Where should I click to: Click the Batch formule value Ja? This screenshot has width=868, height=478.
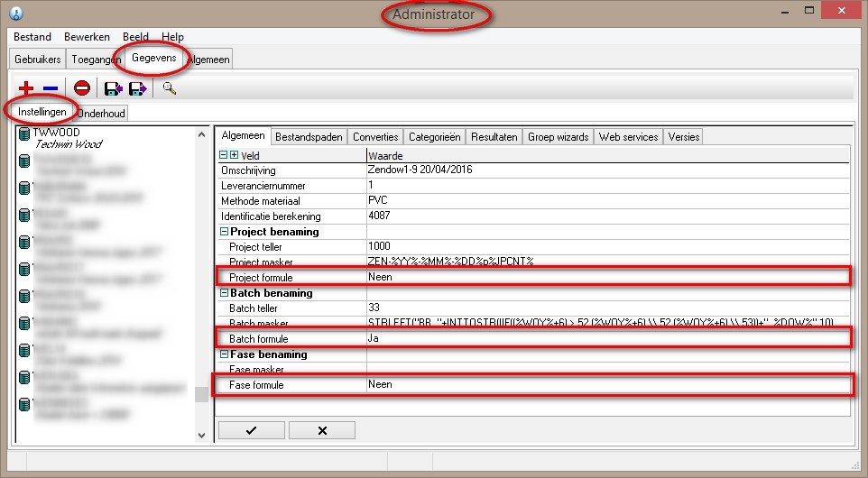[374, 338]
